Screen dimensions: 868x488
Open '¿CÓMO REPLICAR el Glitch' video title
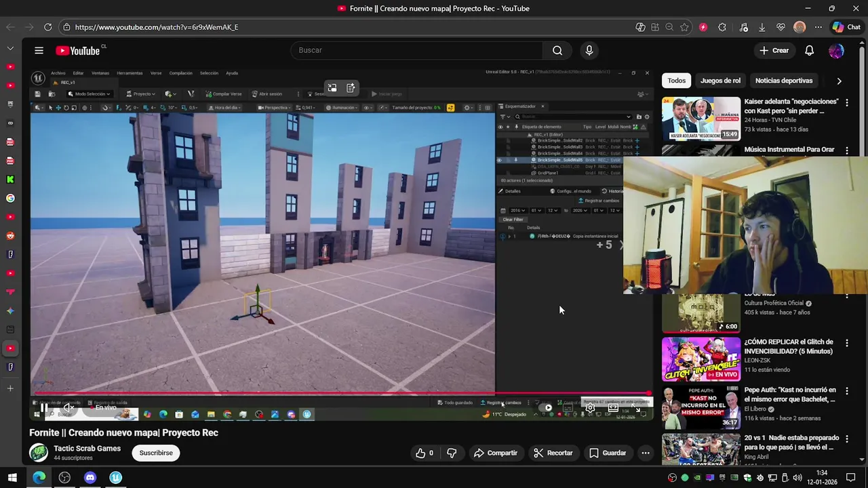pos(789,346)
